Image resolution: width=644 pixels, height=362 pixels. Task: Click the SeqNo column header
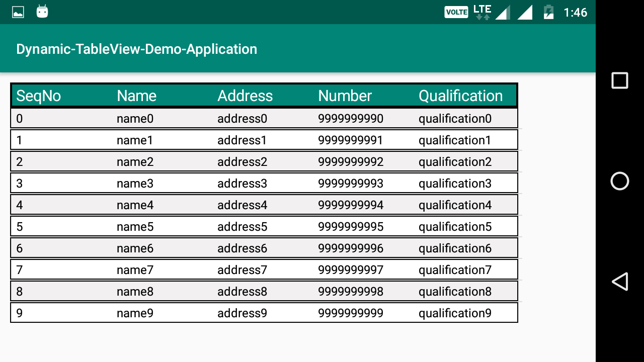[x=39, y=95]
